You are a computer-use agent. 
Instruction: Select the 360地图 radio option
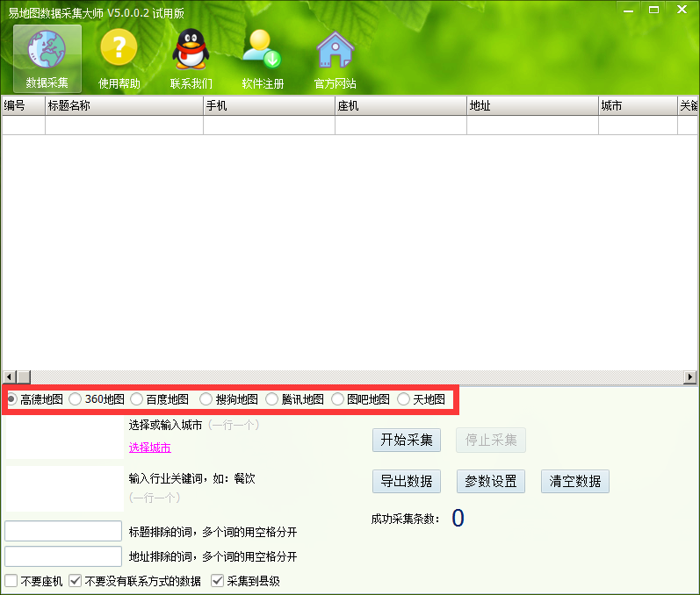(75, 399)
